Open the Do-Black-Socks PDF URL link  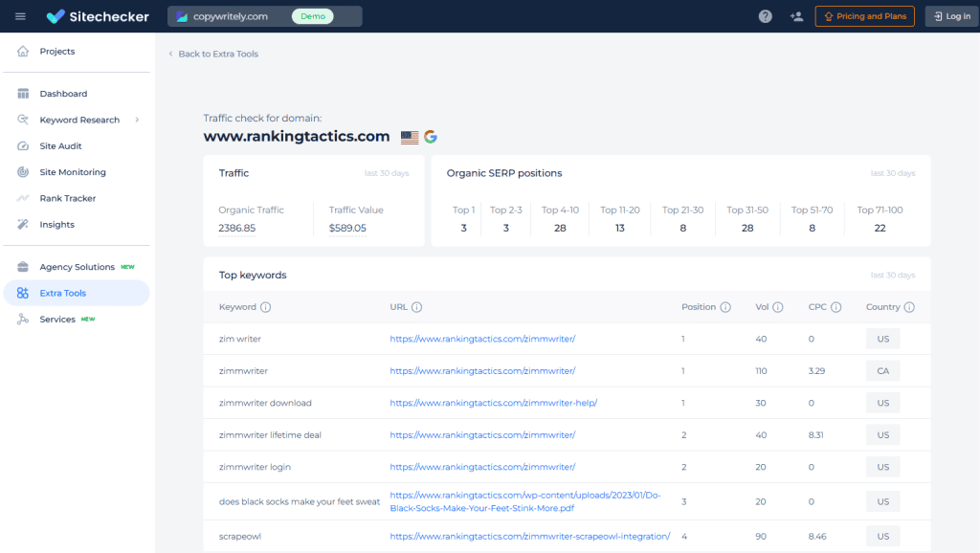[x=525, y=501]
